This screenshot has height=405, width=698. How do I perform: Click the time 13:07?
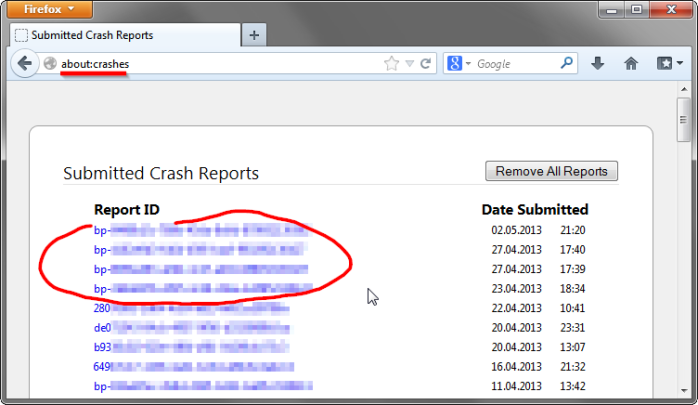click(x=572, y=347)
